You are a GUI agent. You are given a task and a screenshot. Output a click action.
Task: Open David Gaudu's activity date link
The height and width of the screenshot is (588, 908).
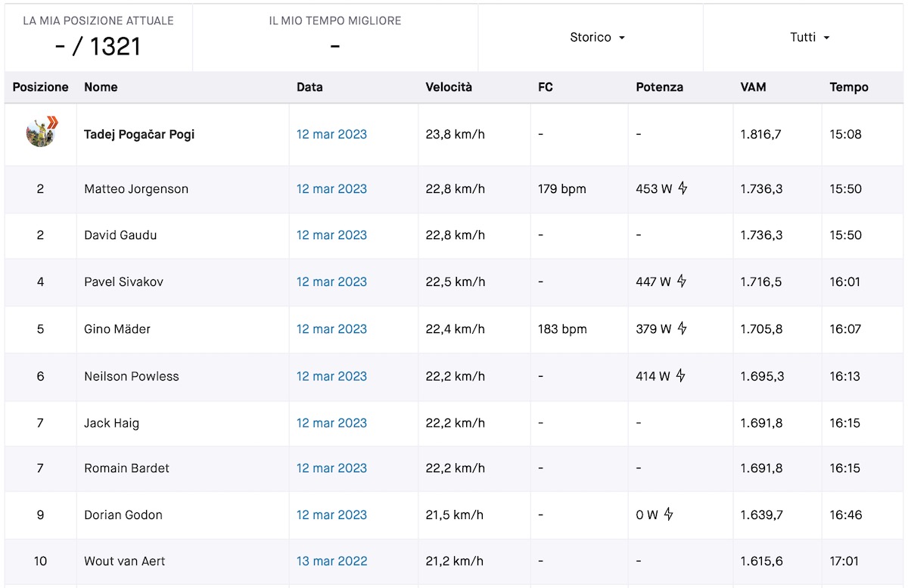tap(331, 235)
